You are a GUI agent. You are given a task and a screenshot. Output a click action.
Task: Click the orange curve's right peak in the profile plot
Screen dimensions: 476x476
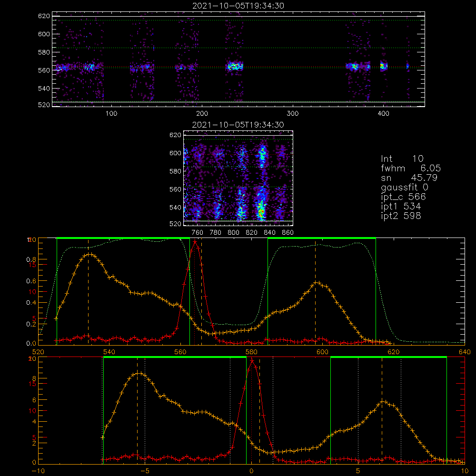(316, 283)
